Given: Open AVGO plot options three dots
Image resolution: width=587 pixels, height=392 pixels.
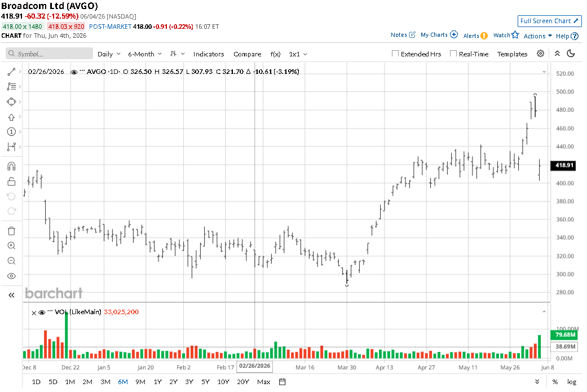Looking at the screenshot, I should click(x=82, y=71).
